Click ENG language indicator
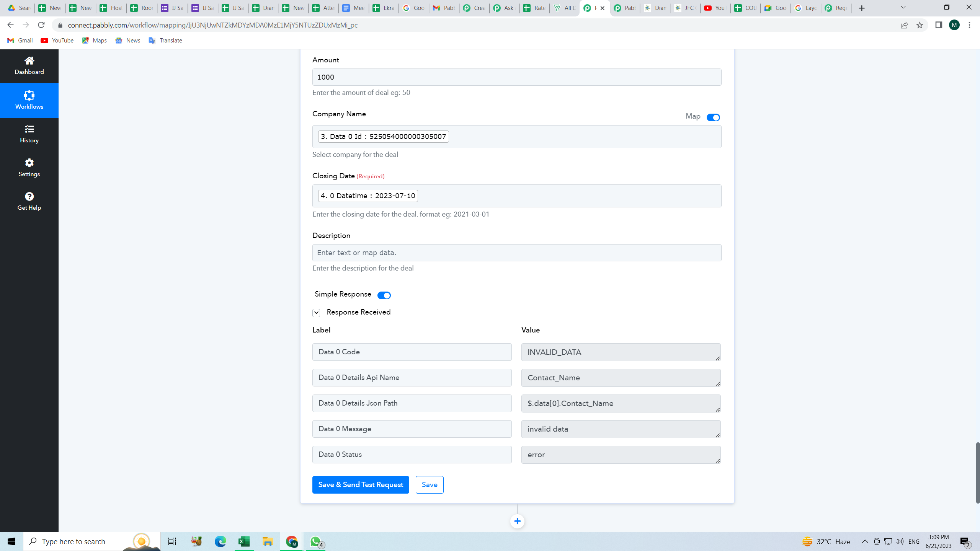The image size is (980, 551). [x=914, y=541]
